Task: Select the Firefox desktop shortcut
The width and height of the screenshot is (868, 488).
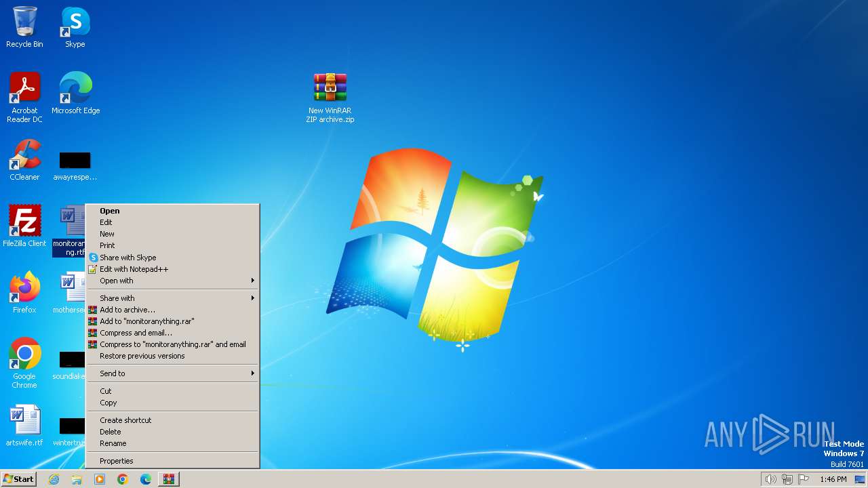Action: click(x=24, y=293)
